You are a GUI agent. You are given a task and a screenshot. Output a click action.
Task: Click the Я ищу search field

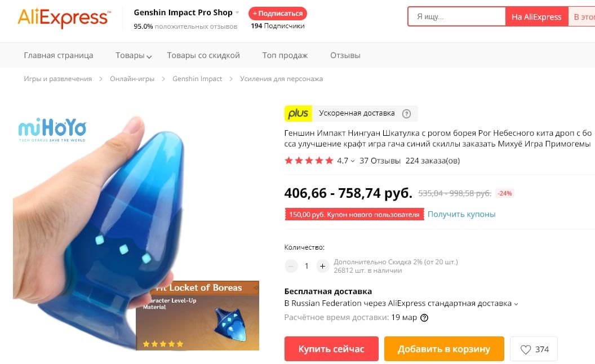coord(457,17)
